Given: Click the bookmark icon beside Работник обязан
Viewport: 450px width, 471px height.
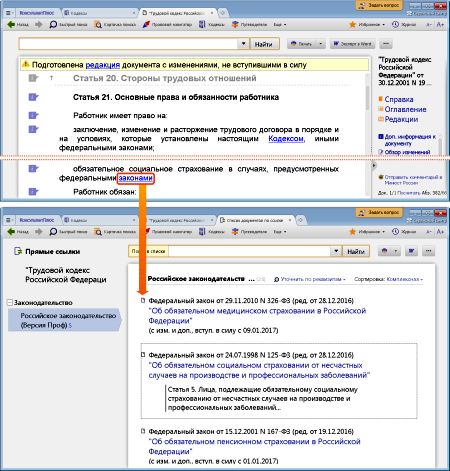Looking at the screenshot, I should pyautogui.click(x=33, y=192).
